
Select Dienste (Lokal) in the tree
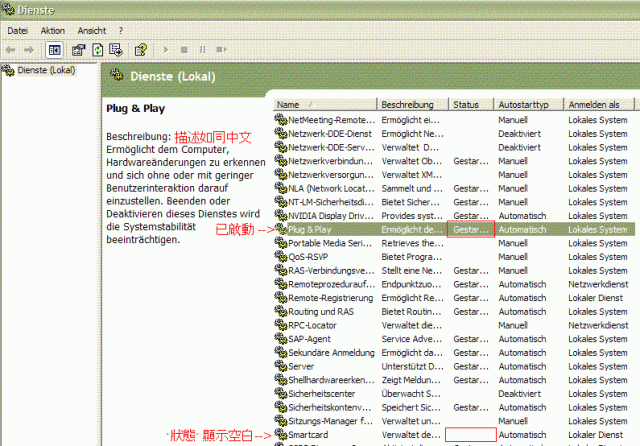click(46, 70)
